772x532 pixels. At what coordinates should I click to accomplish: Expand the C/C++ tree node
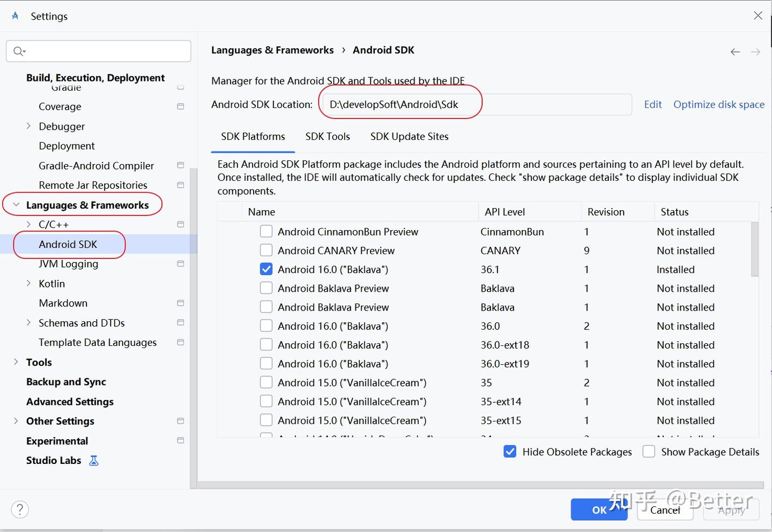[x=29, y=224]
